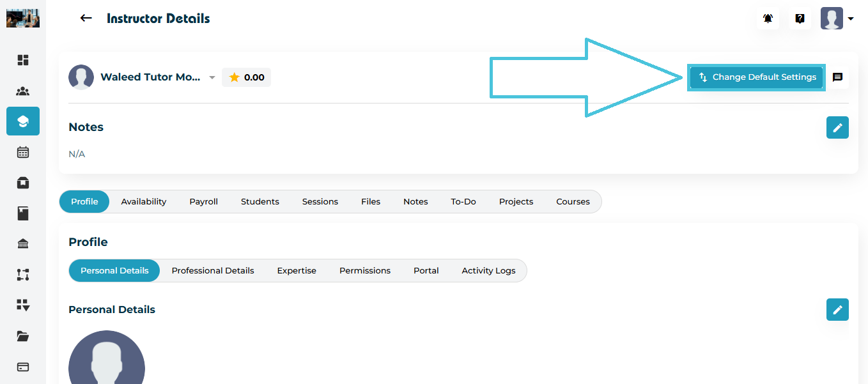Screen dimensions: 868x384
Task: Open the Payroll tab
Action: pos(203,202)
